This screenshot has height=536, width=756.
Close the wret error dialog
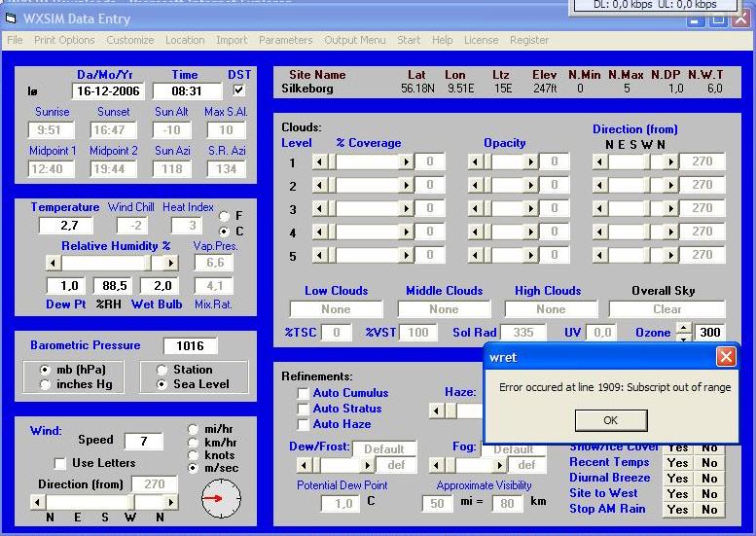(726, 357)
